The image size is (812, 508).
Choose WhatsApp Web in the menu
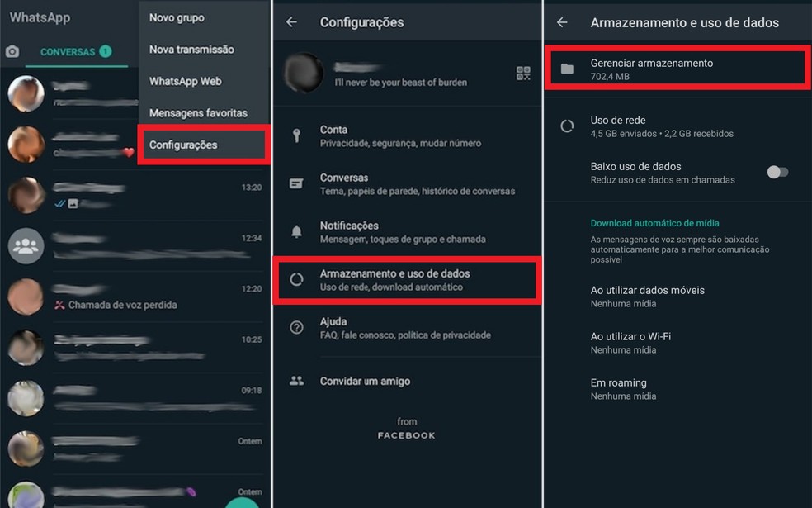pos(185,81)
